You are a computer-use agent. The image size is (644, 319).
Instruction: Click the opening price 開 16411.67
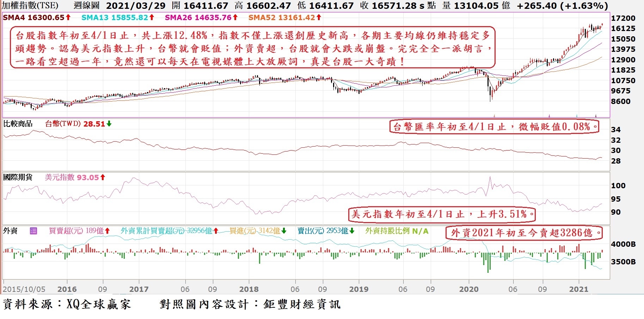[200, 6]
